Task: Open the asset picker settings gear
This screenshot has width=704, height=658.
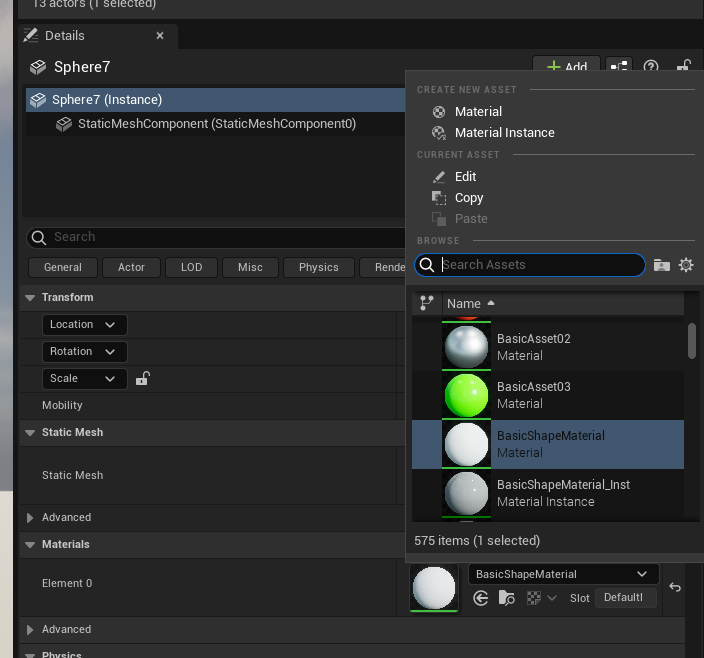Action: pyautogui.click(x=686, y=265)
